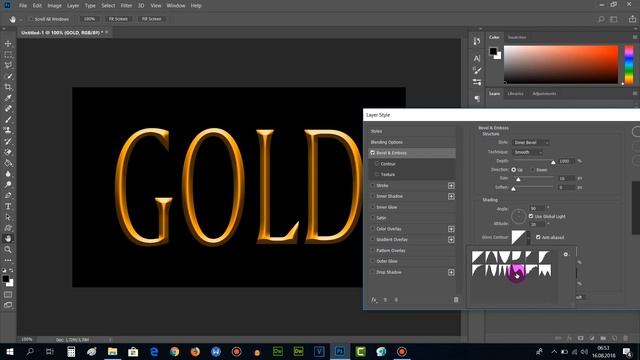Toggle Scroll All Windows checkbox
The image size is (640, 360).
pos(31,19)
